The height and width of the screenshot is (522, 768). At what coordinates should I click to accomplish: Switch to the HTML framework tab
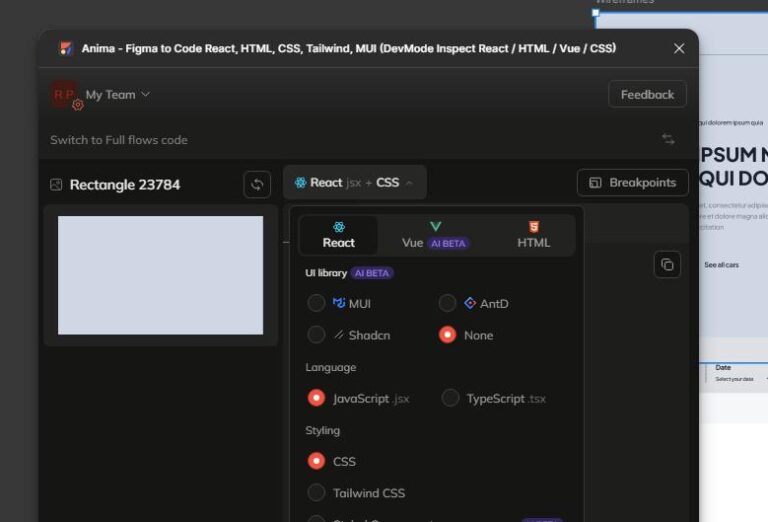pos(533,235)
